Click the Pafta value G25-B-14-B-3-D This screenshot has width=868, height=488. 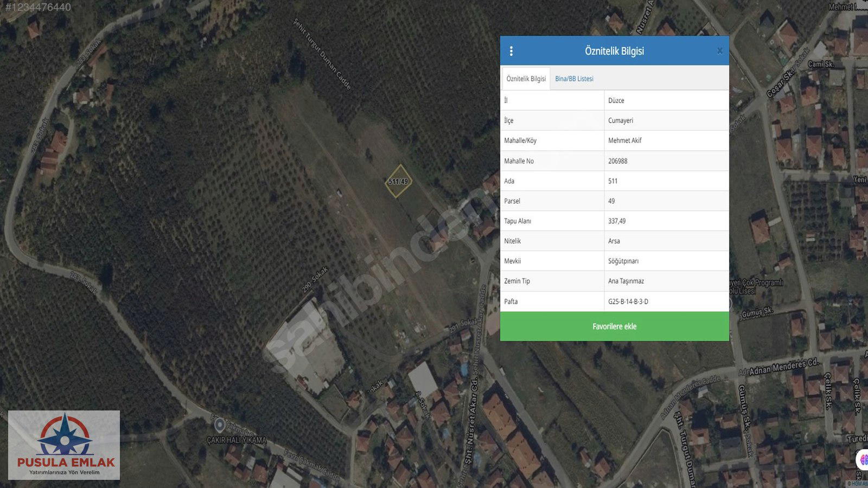click(x=628, y=301)
